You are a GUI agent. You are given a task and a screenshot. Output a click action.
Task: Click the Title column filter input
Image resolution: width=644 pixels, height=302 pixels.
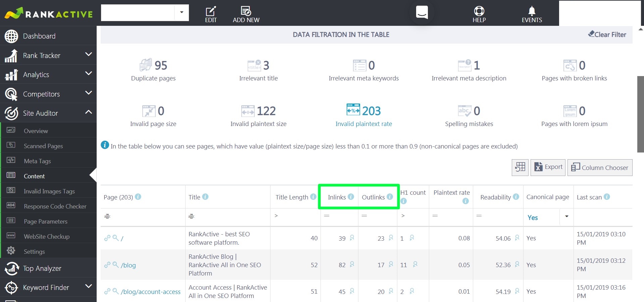pyautogui.click(x=228, y=216)
